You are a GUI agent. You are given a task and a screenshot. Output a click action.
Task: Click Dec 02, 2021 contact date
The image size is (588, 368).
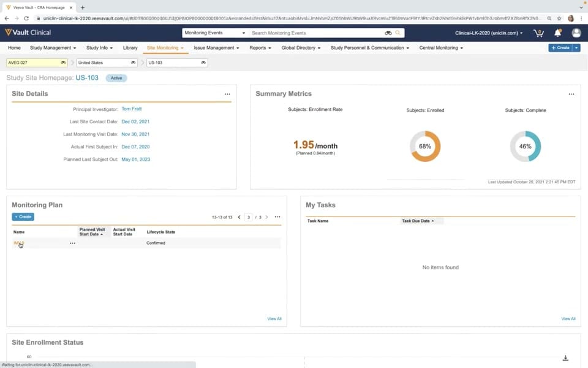coord(135,121)
